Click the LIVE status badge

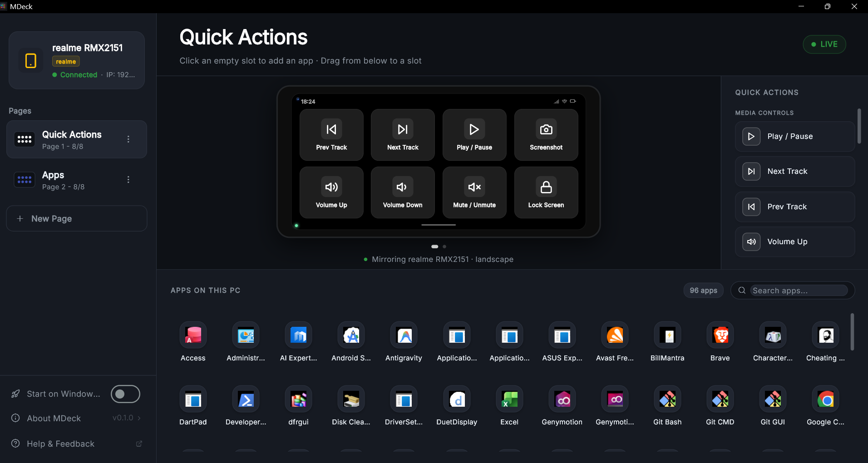tap(824, 44)
